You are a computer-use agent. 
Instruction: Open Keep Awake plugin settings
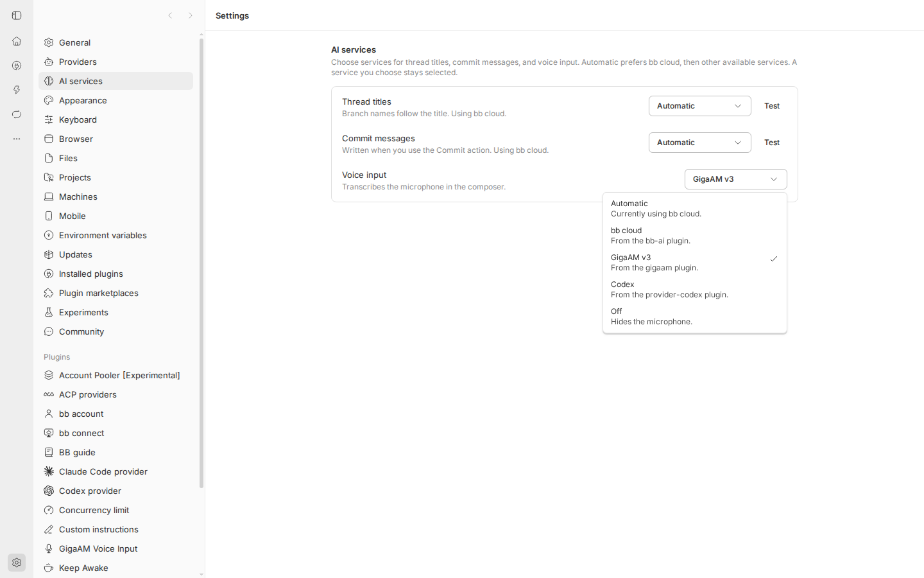click(116, 568)
